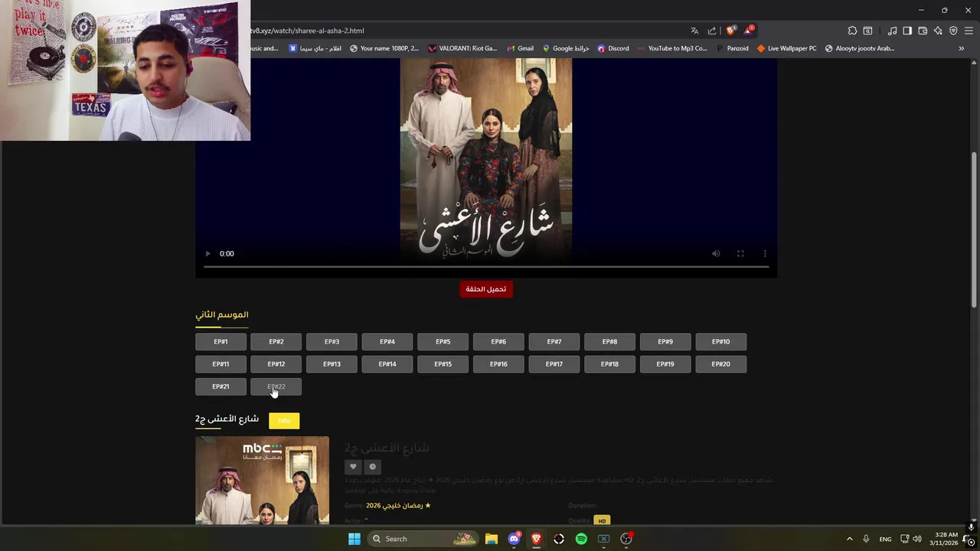Select episode EP#18
The height and width of the screenshot is (551, 980).
[x=609, y=364]
